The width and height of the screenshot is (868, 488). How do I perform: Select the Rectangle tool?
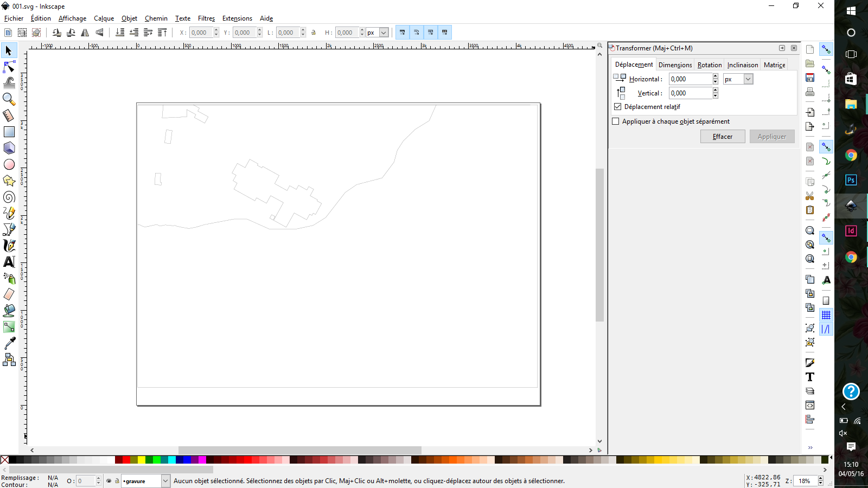(9, 132)
